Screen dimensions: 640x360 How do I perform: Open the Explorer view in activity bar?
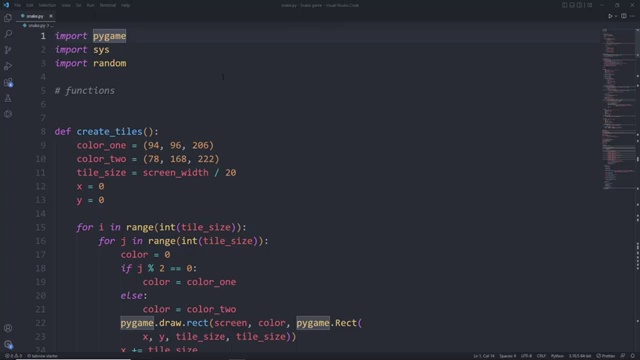pos(8,18)
